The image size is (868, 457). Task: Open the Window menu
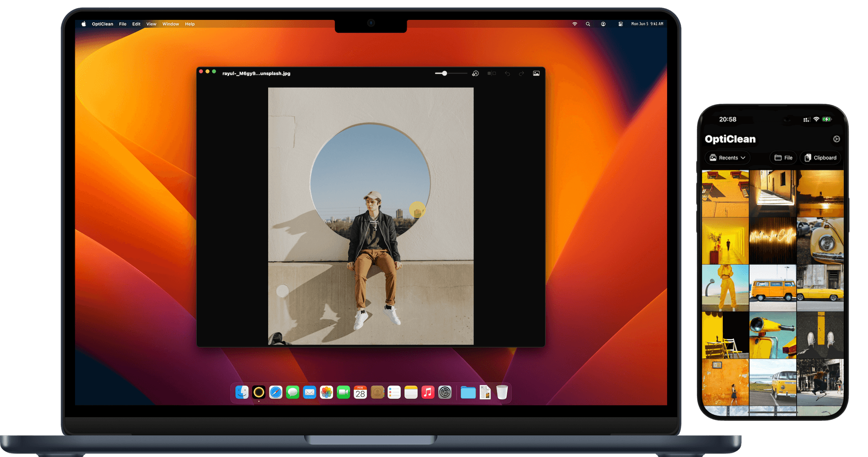[x=171, y=24]
